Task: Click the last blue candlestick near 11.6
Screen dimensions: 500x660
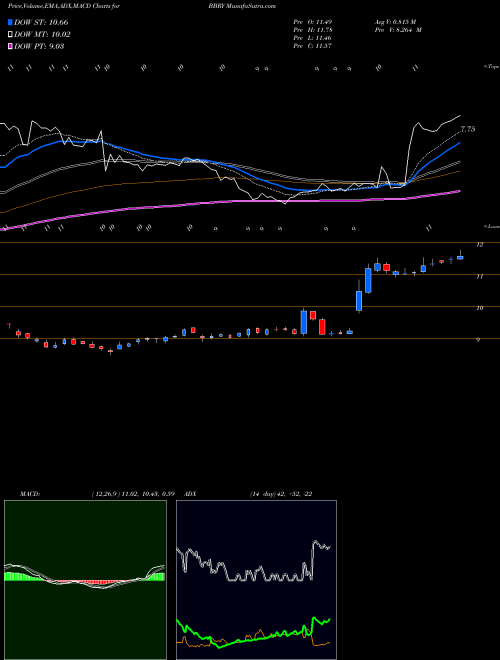Action: [x=460, y=257]
